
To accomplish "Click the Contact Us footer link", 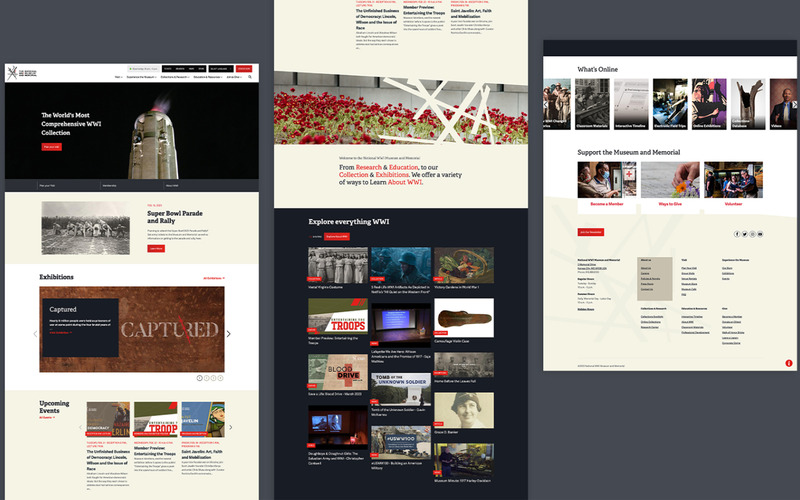I will (x=647, y=289).
